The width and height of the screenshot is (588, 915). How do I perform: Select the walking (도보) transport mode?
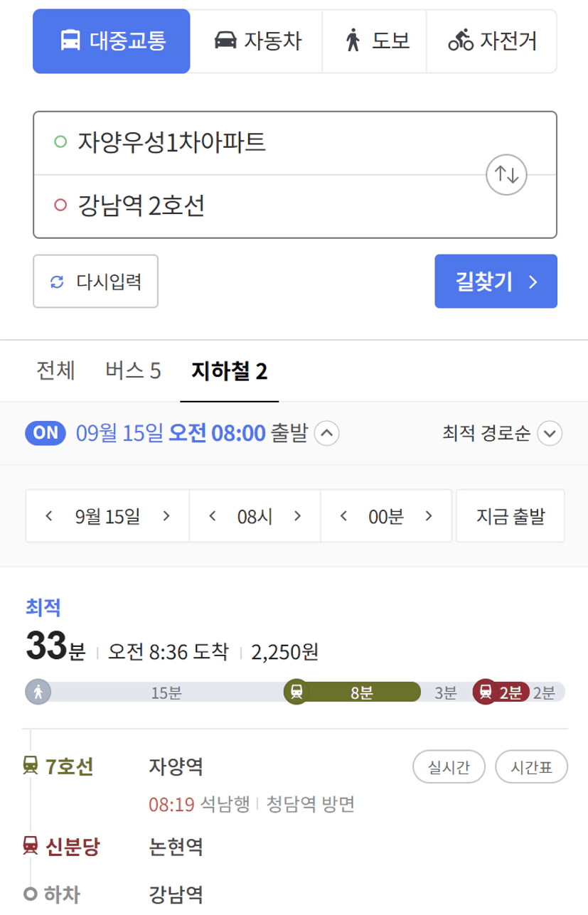coord(375,41)
